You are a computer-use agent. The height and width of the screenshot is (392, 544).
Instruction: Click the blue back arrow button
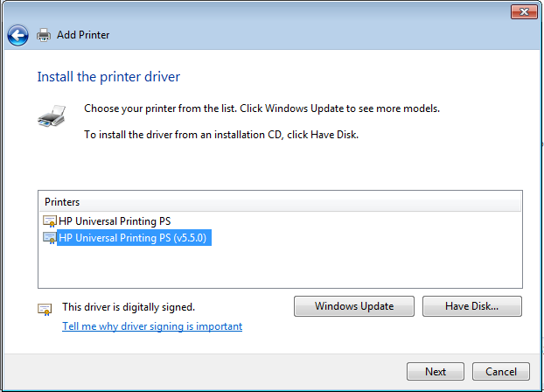(17, 35)
